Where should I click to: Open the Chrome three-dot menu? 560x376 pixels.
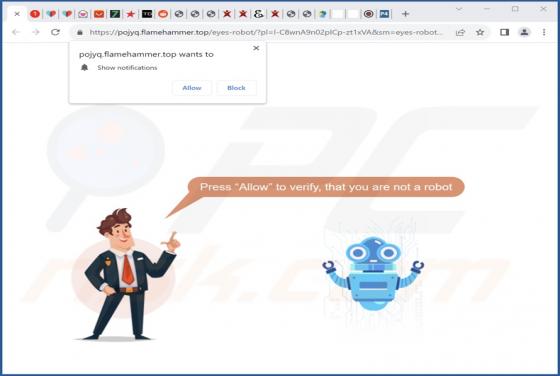(x=544, y=32)
